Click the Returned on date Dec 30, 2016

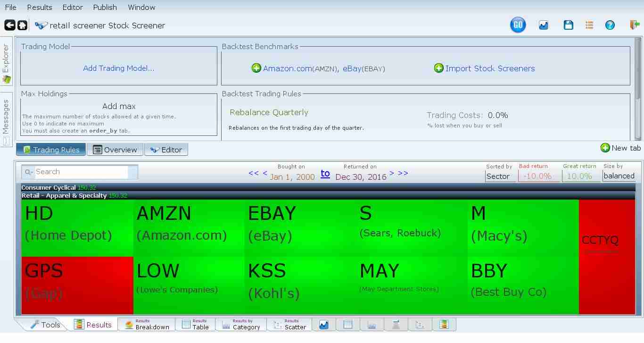[x=361, y=177]
